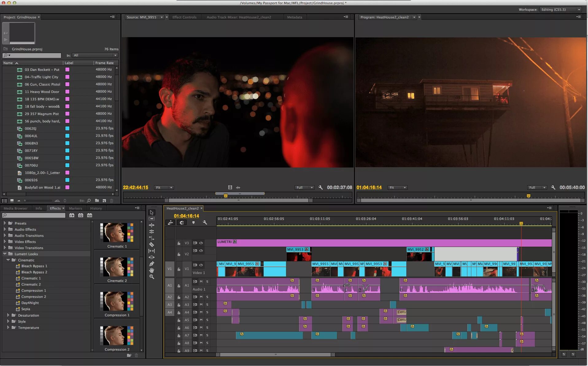The height and width of the screenshot is (366, 588).
Task: Switch Project panel to list view
Action: point(5,201)
